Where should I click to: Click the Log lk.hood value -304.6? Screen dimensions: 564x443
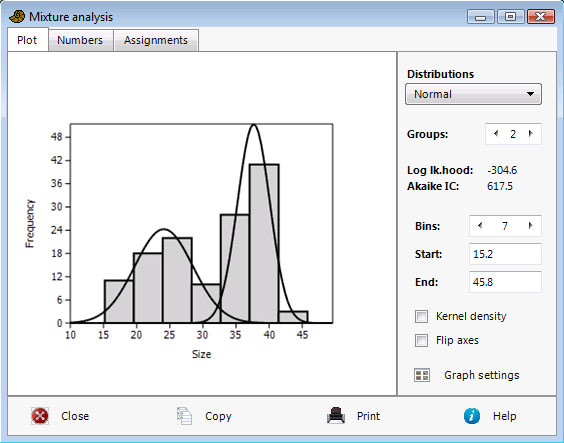(502, 170)
